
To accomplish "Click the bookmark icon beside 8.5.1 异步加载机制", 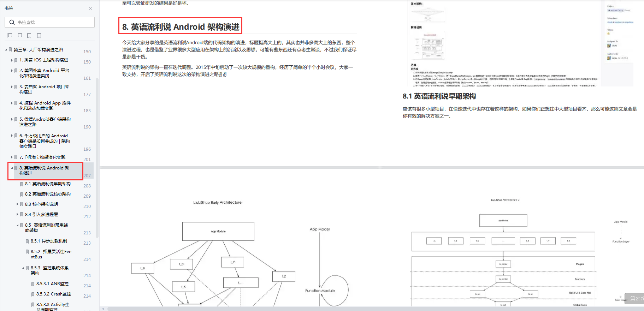I will point(27,241).
